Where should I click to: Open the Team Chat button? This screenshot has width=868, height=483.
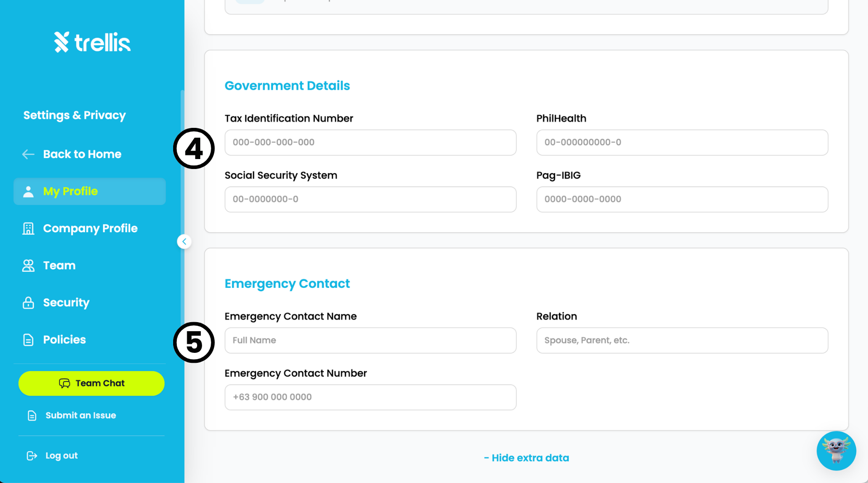91,383
